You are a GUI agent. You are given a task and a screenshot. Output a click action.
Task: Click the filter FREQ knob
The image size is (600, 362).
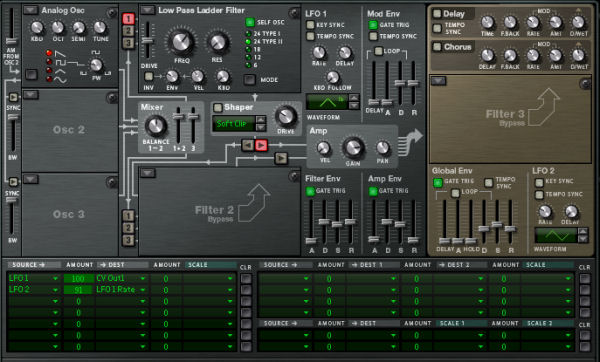point(181,42)
